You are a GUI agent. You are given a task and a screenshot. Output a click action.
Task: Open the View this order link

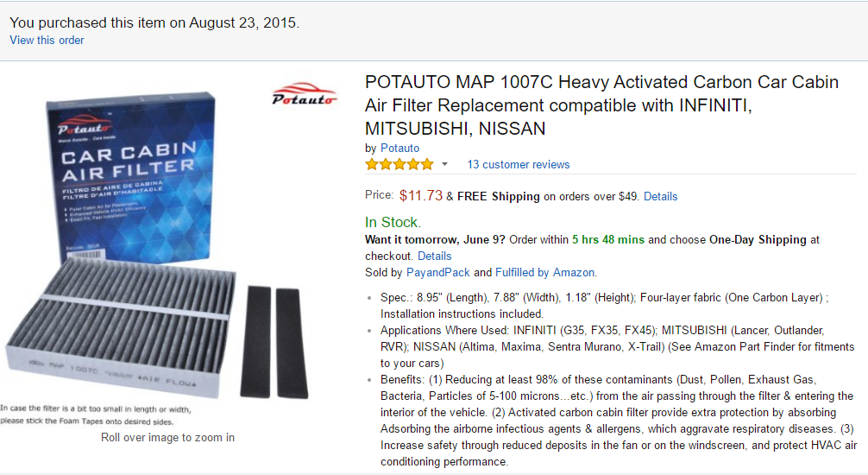pos(47,40)
